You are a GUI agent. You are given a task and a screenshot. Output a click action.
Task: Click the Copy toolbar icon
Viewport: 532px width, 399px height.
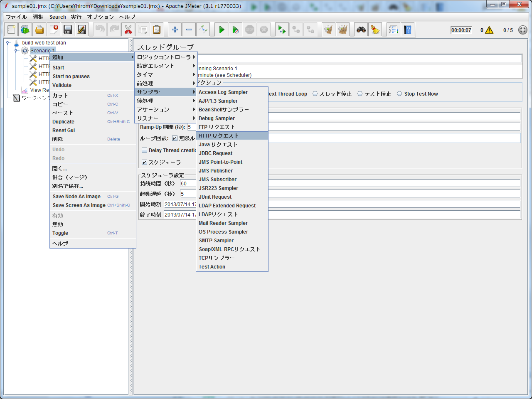pos(142,30)
